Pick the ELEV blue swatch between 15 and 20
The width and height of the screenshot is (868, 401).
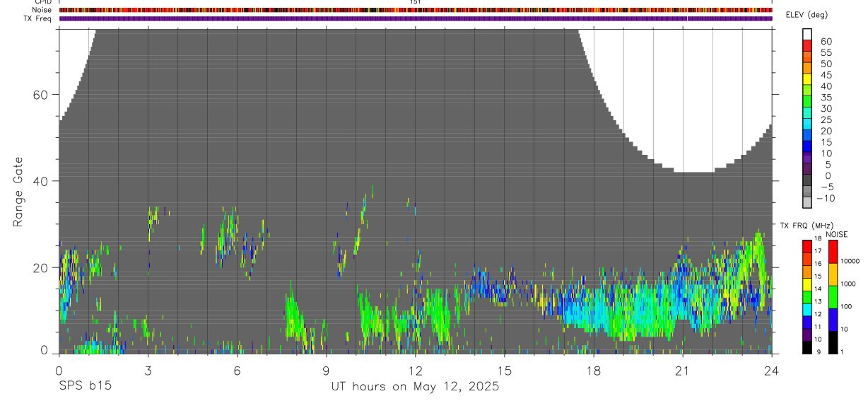807,136
